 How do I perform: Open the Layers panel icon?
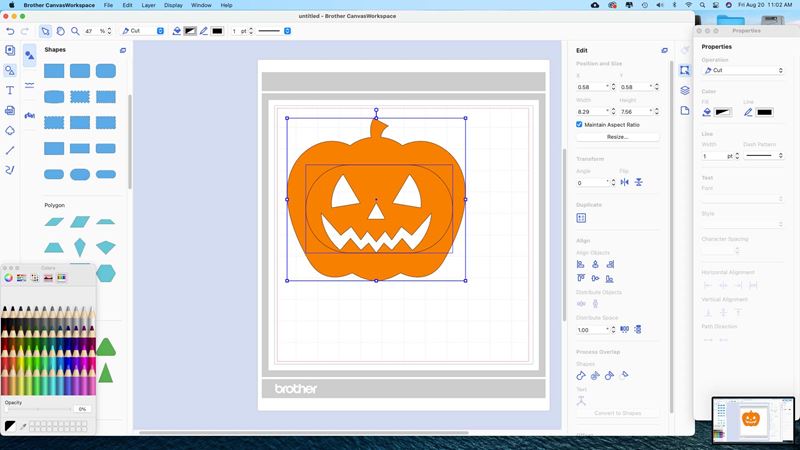click(685, 90)
